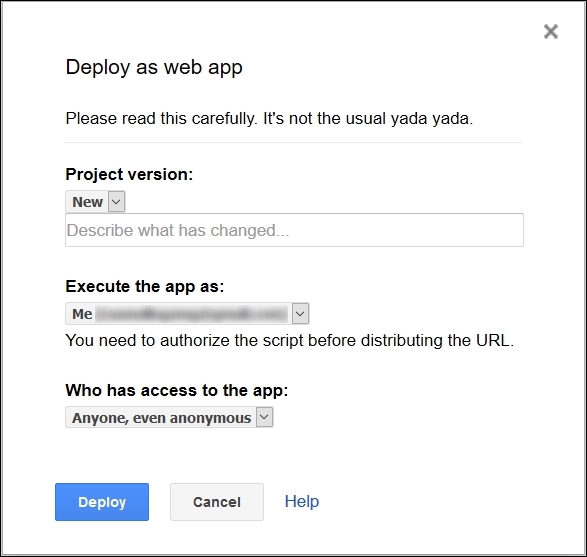Image resolution: width=587 pixels, height=557 pixels.
Task: Click the Project version label
Action: click(x=129, y=174)
